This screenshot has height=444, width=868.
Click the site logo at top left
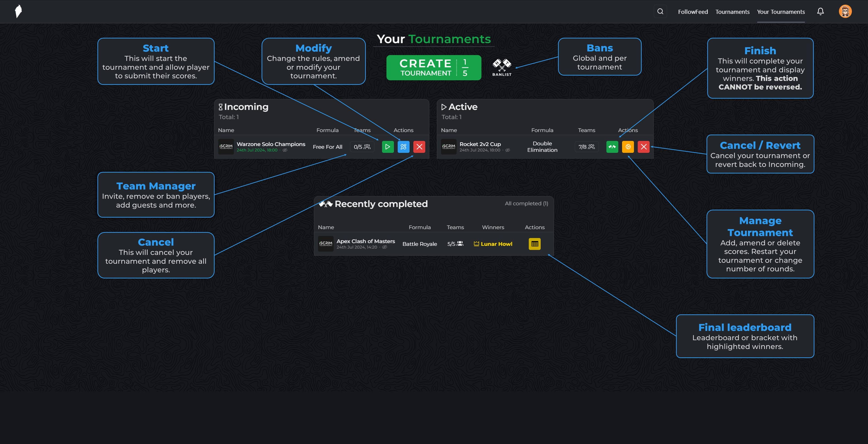19,11
